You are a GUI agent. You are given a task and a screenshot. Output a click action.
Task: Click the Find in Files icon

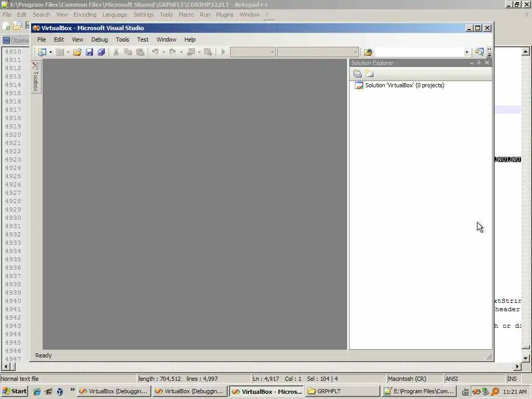(x=368, y=52)
